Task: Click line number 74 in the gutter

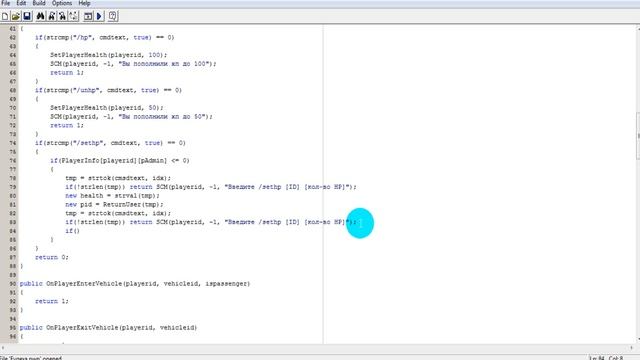Action: [x=13, y=143]
